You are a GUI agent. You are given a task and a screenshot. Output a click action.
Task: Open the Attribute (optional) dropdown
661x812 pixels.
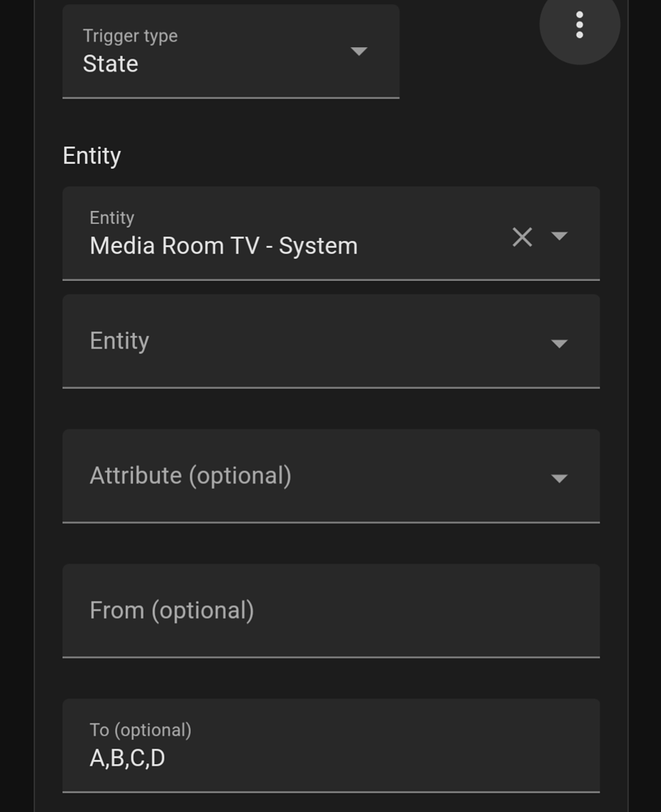tap(331, 476)
